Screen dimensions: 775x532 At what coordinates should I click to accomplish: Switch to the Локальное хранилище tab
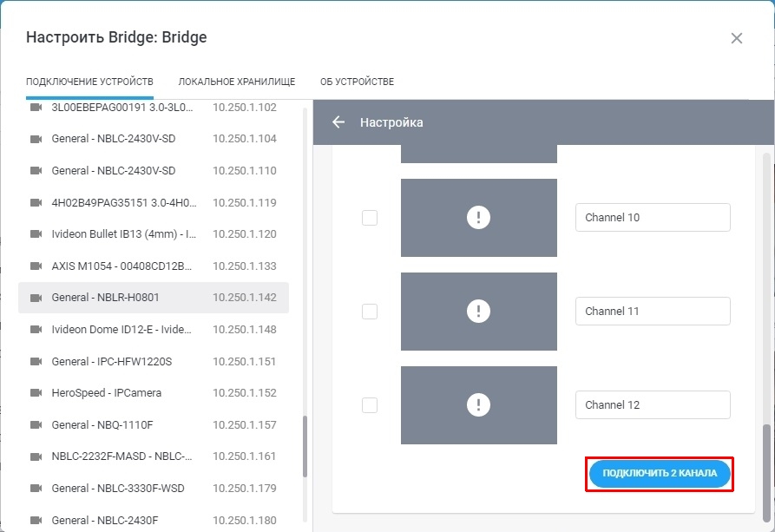[237, 82]
